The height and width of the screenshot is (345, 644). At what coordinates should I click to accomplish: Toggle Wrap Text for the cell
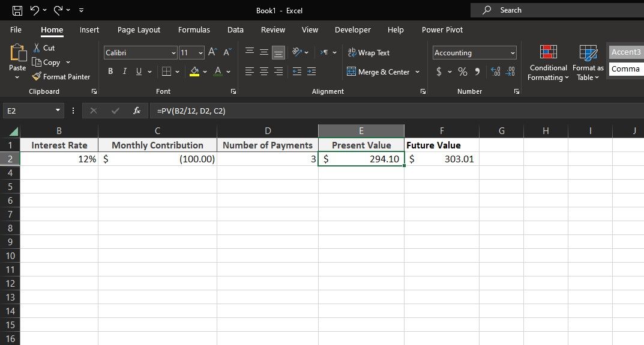[369, 53]
